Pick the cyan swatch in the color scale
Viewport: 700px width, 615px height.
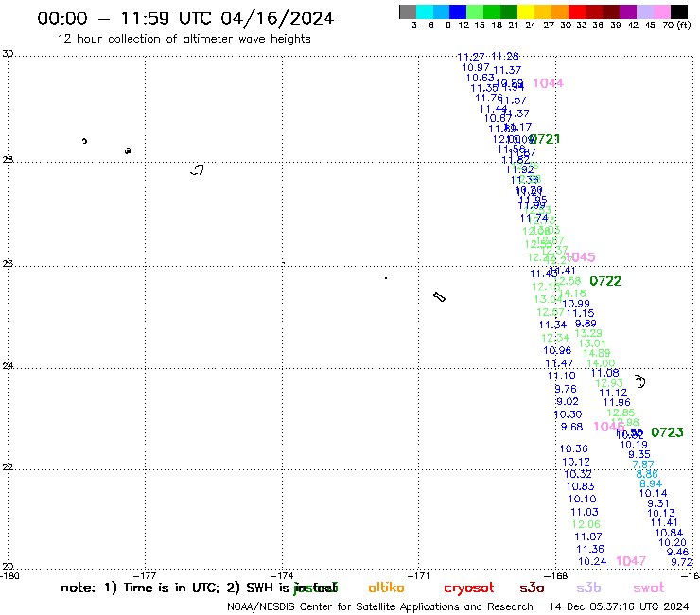pos(425,11)
